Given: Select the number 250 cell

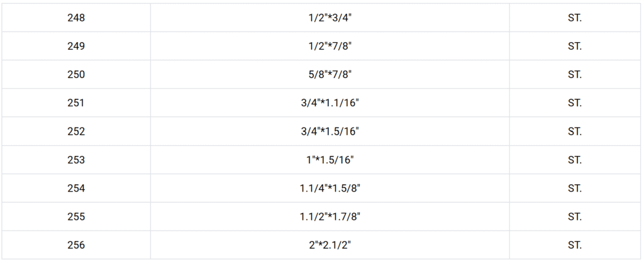Looking at the screenshot, I should tap(75, 74).
